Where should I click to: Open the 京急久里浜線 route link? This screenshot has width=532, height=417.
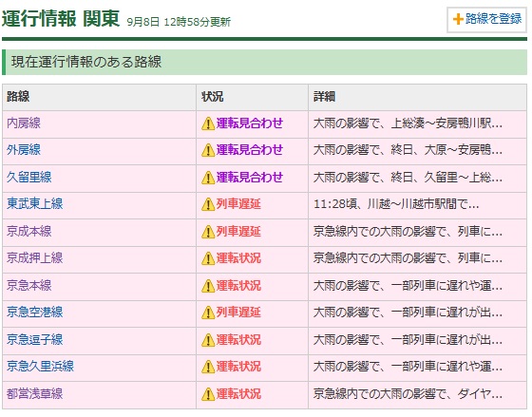click(x=40, y=366)
